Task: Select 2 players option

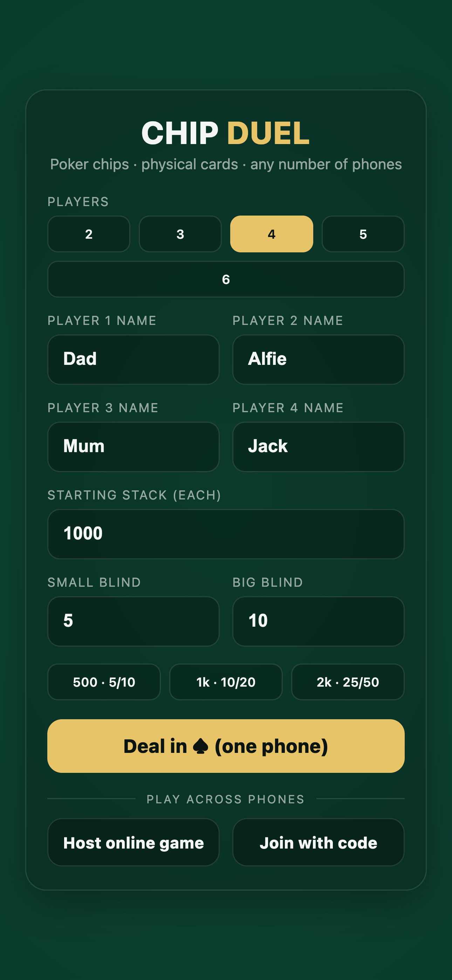Action: tap(89, 234)
